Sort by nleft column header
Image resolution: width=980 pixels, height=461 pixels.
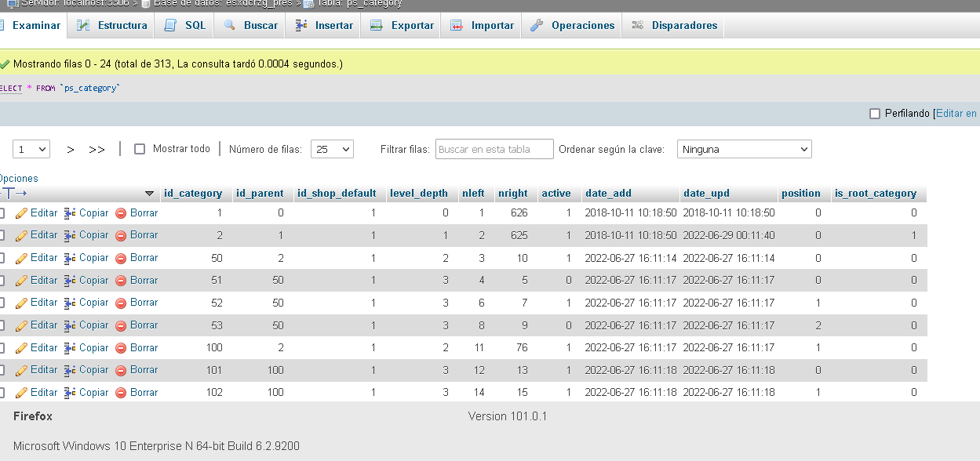[473, 193]
